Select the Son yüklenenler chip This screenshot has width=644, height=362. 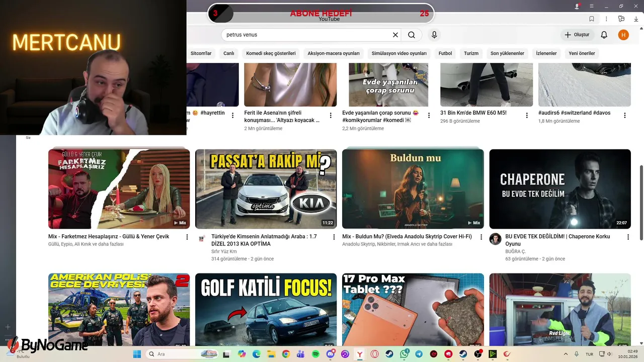click(x=507, y=53)
